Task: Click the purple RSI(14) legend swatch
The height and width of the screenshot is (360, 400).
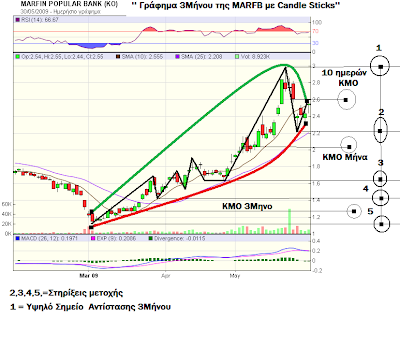Action: coord(18,20)
